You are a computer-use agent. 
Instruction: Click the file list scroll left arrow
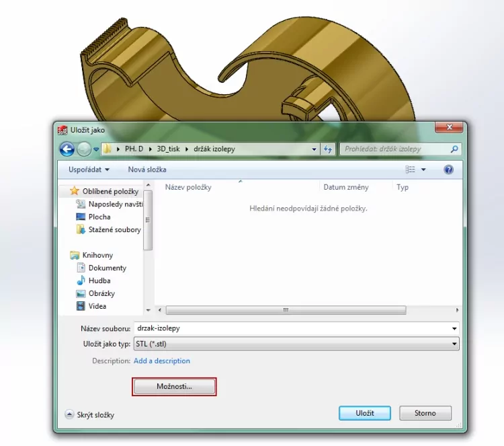pyautogui.click(x=160, y=310)
